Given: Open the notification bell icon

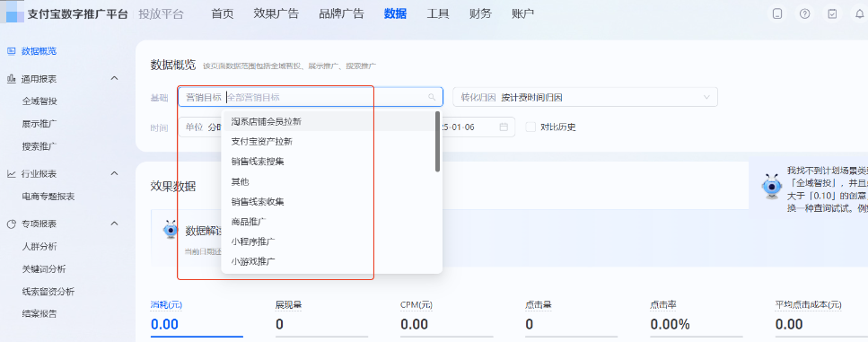Looking at the screenshot, I should [860, 13].
